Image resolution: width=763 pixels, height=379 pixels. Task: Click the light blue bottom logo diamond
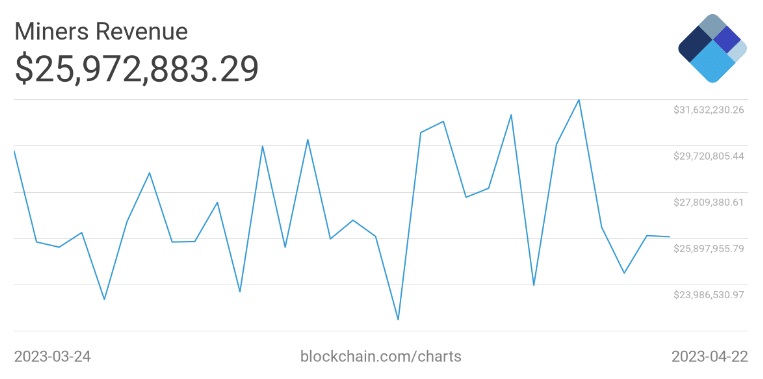tap(712, 63)
